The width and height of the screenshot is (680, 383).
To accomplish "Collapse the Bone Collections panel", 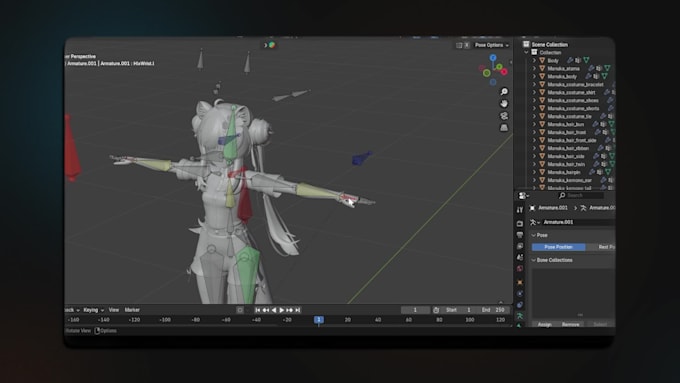I will pos(533,260).
